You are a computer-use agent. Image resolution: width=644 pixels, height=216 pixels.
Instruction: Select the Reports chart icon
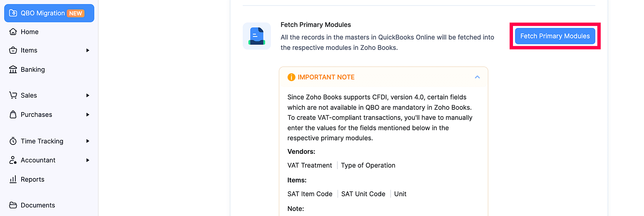point(13,179)
